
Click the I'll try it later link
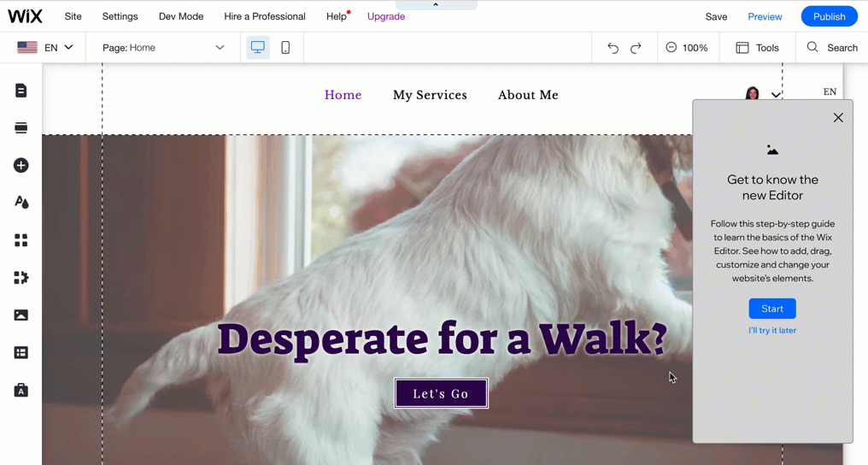(x=772, y=331)
